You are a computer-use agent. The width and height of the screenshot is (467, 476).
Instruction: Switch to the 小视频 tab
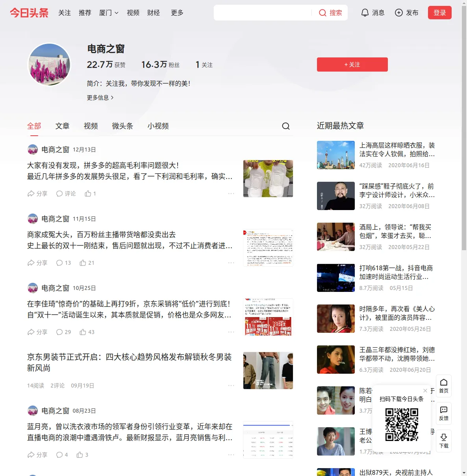tap(158, 126)
